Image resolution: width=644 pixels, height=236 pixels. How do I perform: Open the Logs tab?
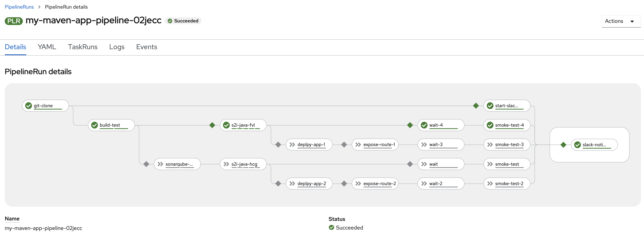coord(117,47)
